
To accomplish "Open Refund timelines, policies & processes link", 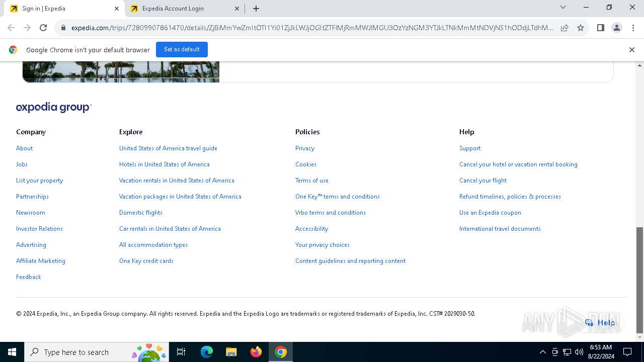I will pos(510,197).
